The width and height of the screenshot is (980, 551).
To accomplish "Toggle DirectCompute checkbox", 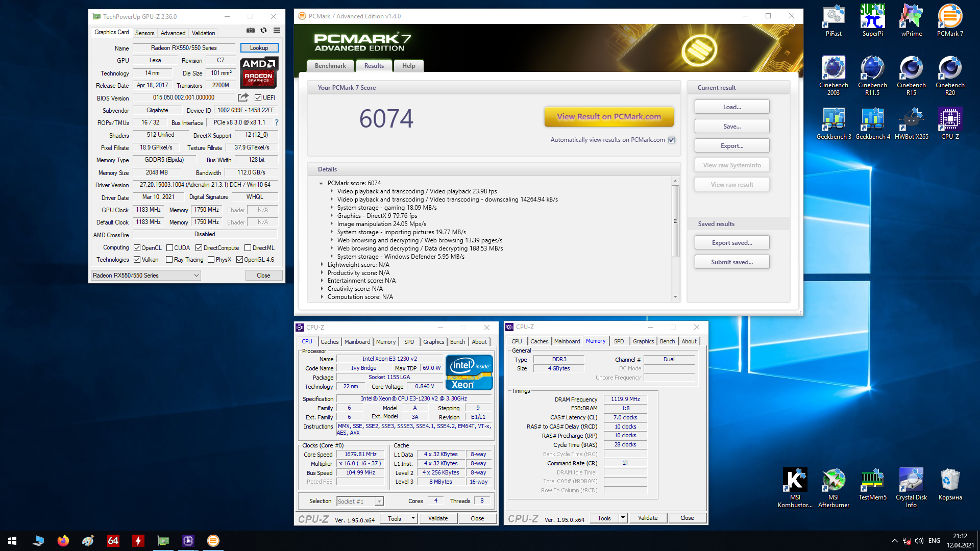I will tap(199, 248).
